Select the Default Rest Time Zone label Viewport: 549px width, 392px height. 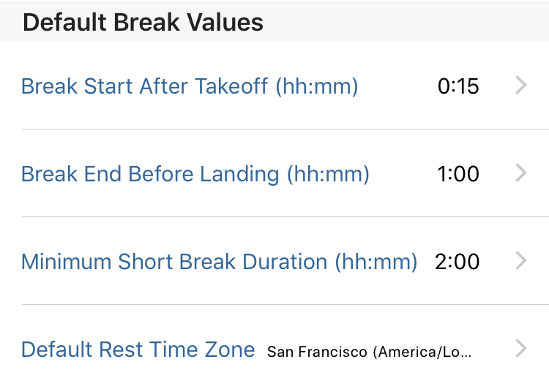tap(138, 350)
